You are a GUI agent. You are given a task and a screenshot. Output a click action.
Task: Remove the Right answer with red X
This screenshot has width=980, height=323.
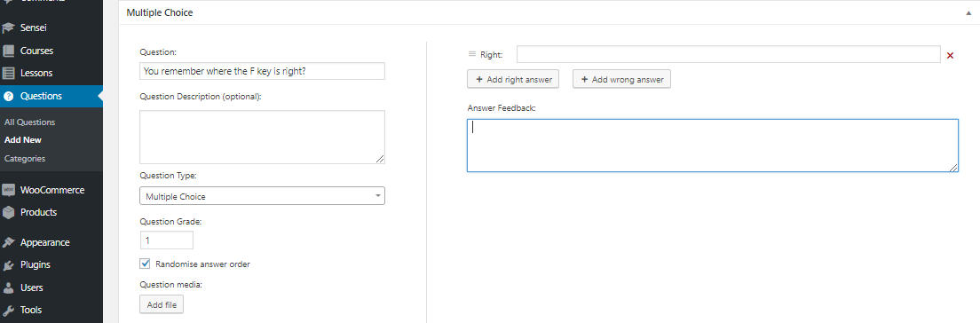(x=950, y=55)
